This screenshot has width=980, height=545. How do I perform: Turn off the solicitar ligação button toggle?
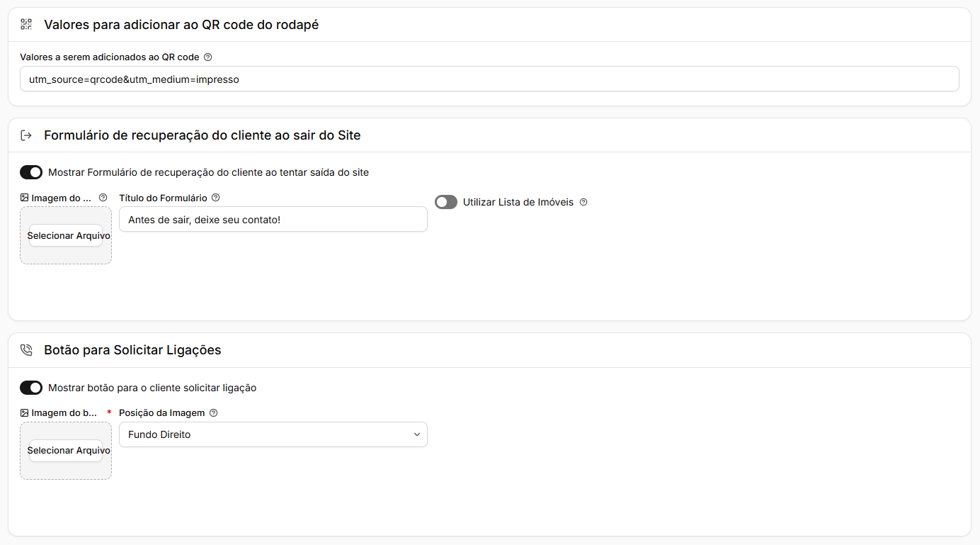coord(31,388)
